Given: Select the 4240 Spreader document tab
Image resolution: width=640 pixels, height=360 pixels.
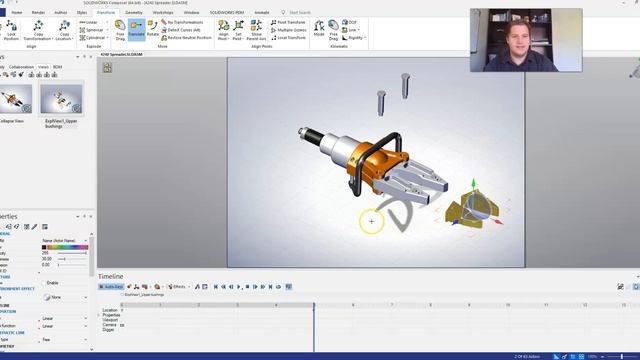Looking at the screenshot, I should 121,54.
